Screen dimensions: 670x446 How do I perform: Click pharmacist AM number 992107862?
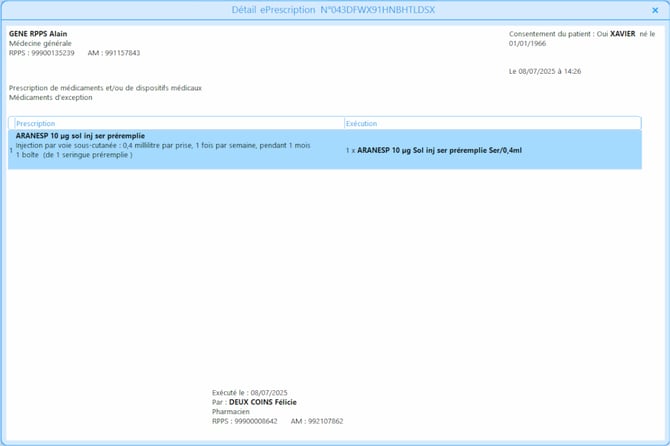point(322,421)
